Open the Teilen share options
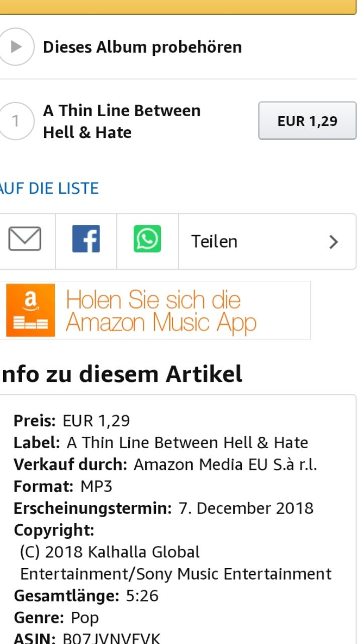 point(267,242)
